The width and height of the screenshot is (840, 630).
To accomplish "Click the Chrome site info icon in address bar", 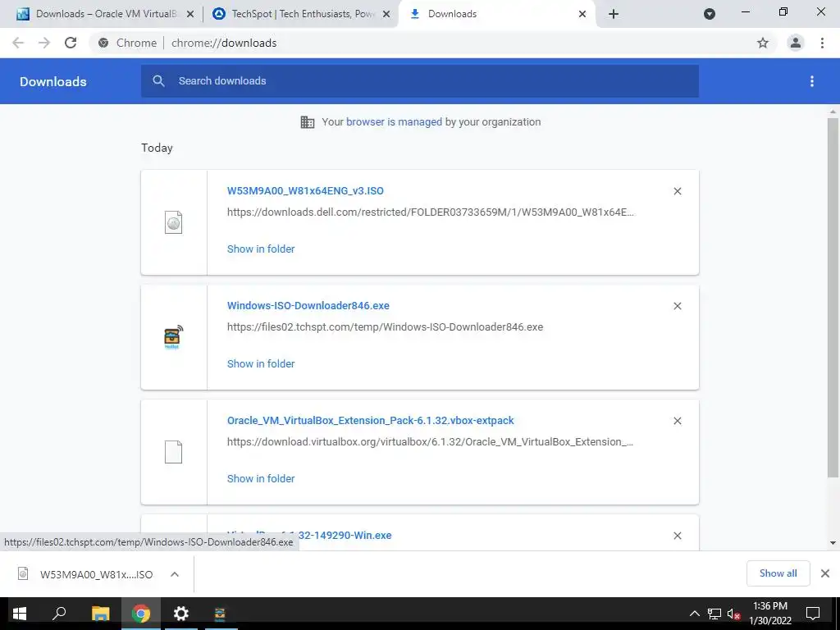I will pos(103,43).
